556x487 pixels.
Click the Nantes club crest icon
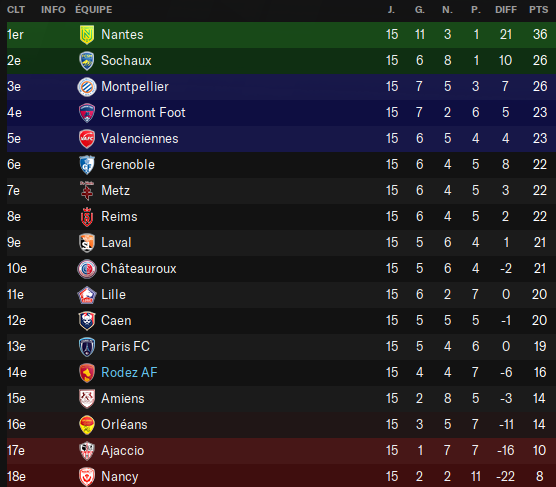[x=87, y=35]
